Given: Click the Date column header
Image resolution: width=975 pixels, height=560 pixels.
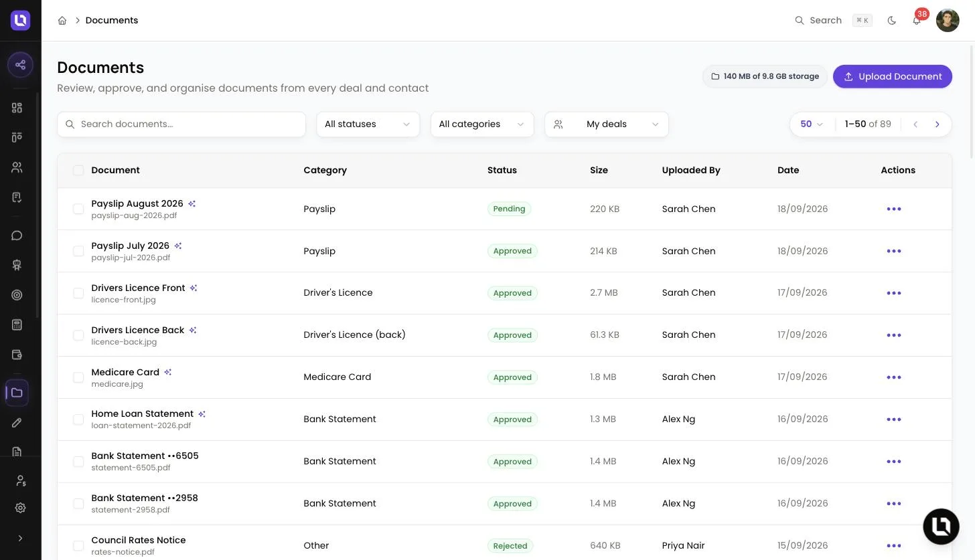Looking at the screenshot, I should coord(788,171).
